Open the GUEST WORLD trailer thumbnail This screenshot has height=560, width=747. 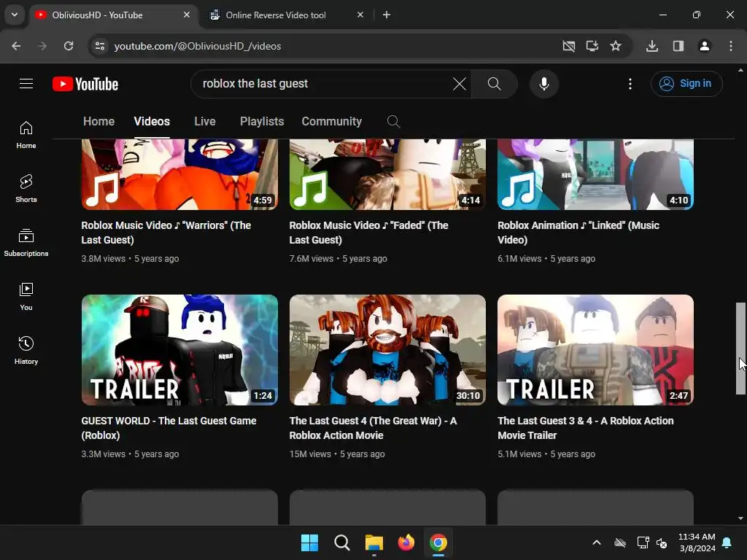[x=179, y=350]
